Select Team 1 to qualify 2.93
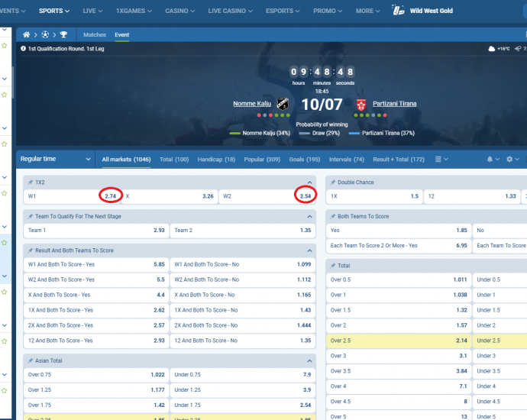The width and height of the screenshot is (527, 420). [96, 231]
